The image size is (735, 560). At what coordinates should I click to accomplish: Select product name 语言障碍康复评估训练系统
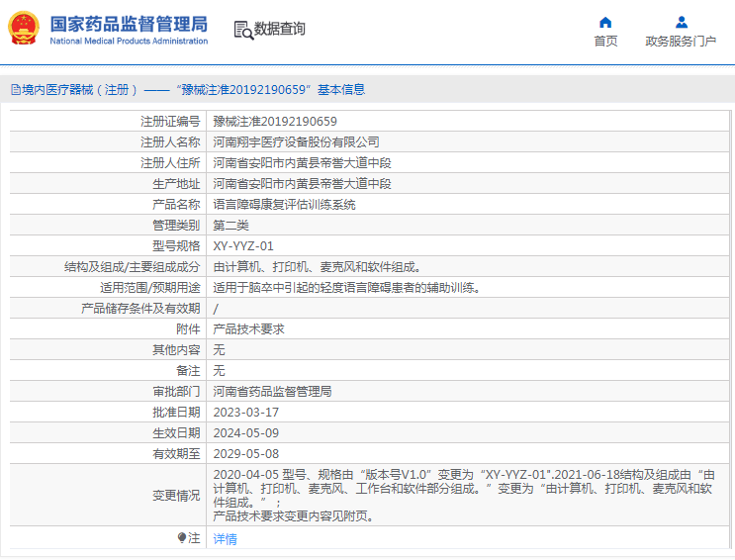pos(285,205)
